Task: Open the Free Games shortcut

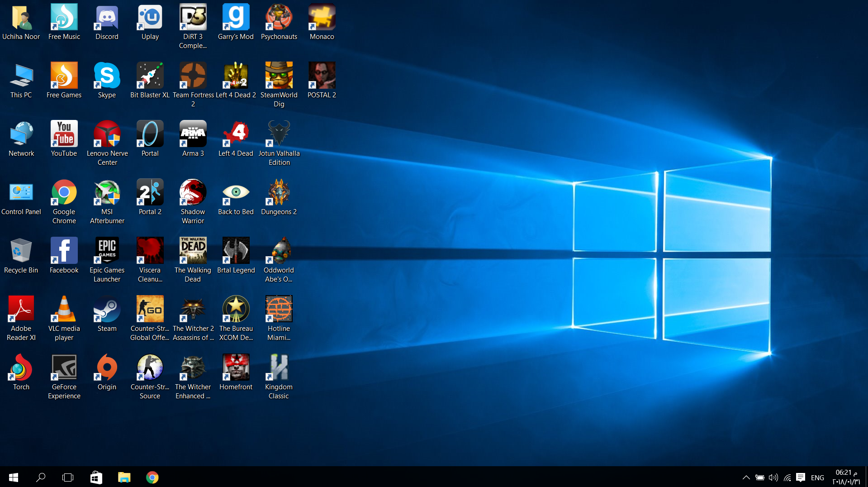Action: (64, 76)
